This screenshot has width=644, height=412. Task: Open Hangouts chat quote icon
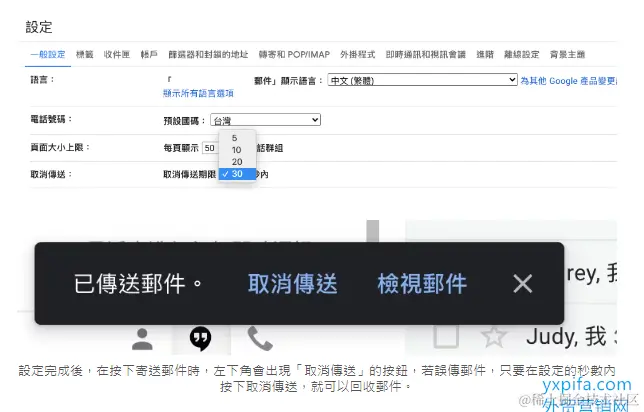coord(200,338)
